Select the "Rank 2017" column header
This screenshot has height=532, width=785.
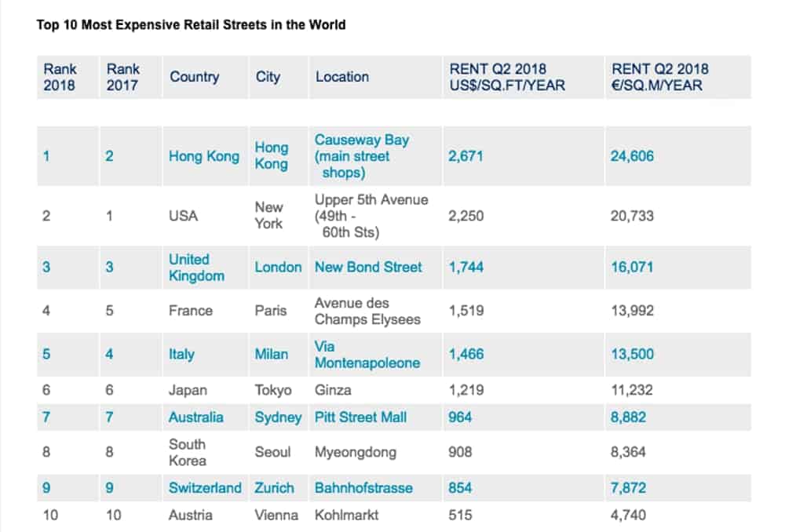[x=122, y=77]
